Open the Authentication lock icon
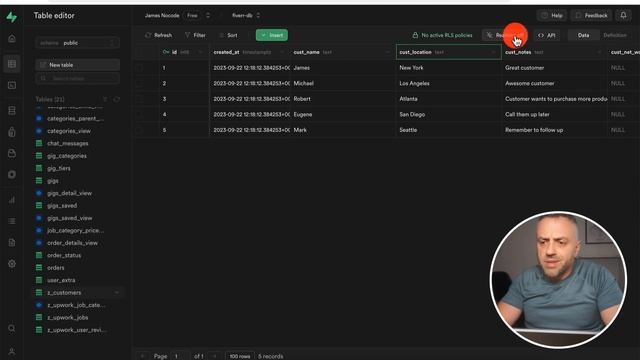 [12, 132]
